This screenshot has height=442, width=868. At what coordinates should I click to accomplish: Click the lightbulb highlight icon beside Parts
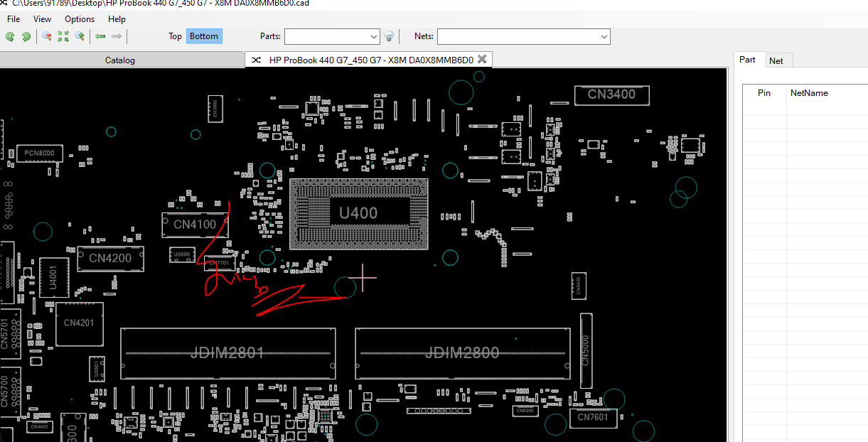[x=389, y=36]
